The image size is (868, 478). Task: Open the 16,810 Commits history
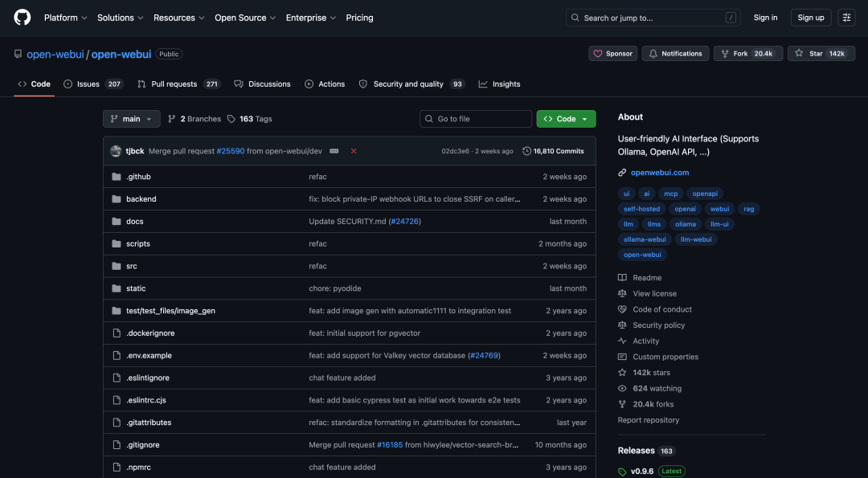553,151
